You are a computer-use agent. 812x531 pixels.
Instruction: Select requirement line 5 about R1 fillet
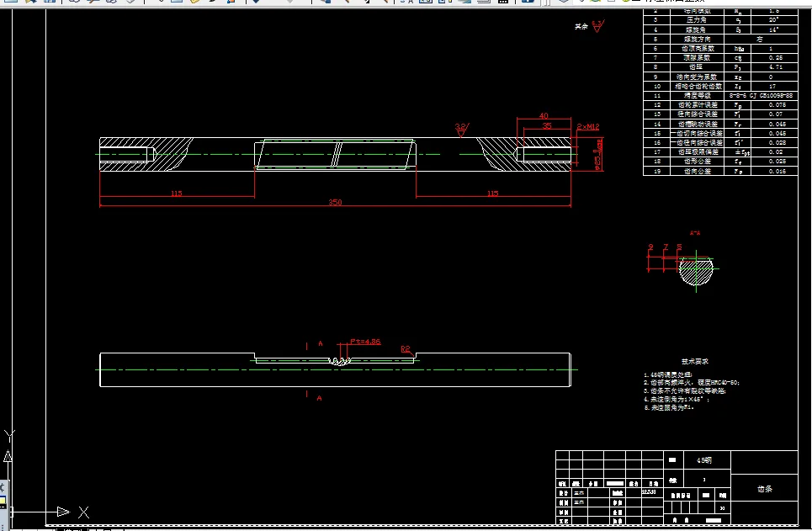point(669,407)
